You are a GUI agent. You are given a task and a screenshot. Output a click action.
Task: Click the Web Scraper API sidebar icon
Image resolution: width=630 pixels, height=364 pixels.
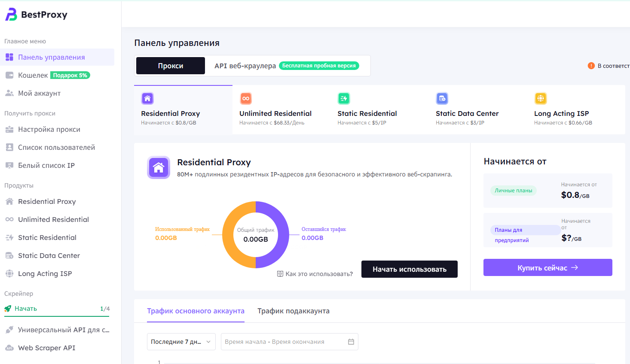[x=9, y=348]
